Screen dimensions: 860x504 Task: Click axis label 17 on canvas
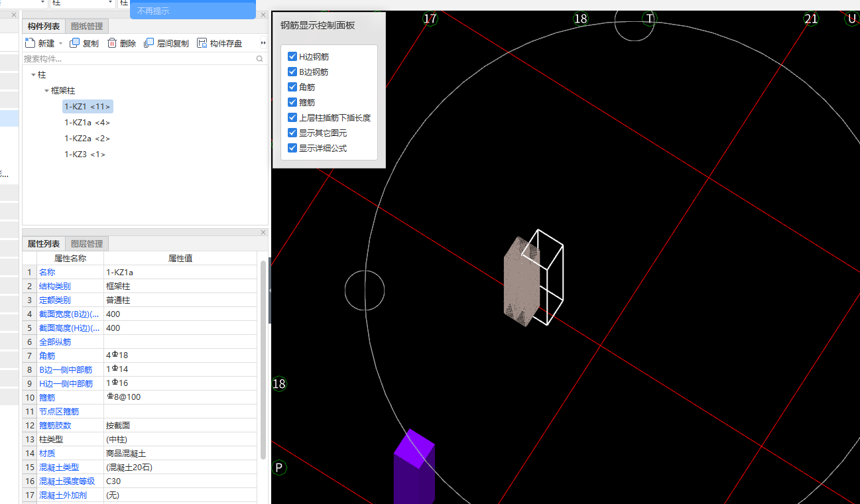pos(430,19)
